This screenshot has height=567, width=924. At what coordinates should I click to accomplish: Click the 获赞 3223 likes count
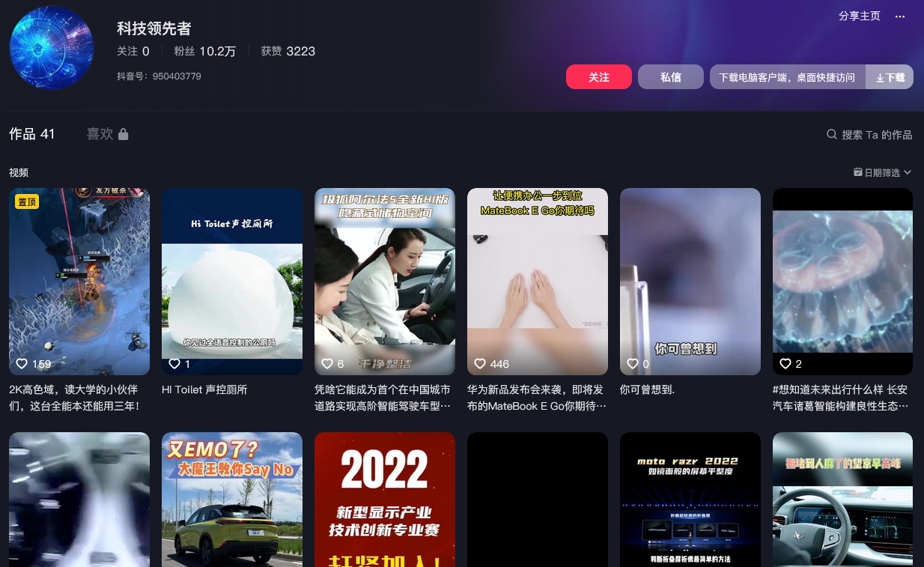pyautogui.click(x=288, y=51)
